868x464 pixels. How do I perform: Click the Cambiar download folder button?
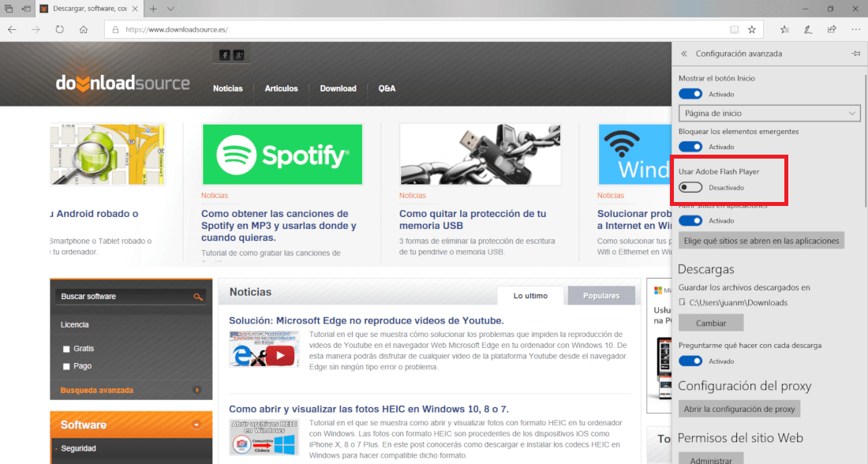click(711, 323)
